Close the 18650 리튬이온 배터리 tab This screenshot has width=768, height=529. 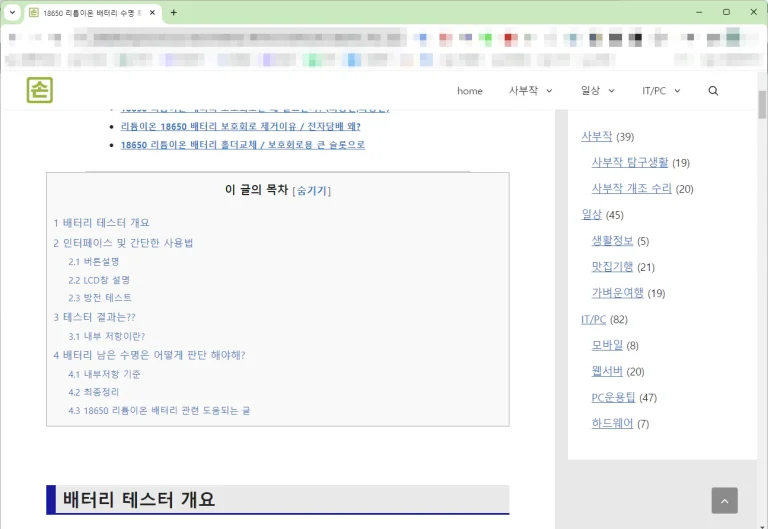coord(152,13)
